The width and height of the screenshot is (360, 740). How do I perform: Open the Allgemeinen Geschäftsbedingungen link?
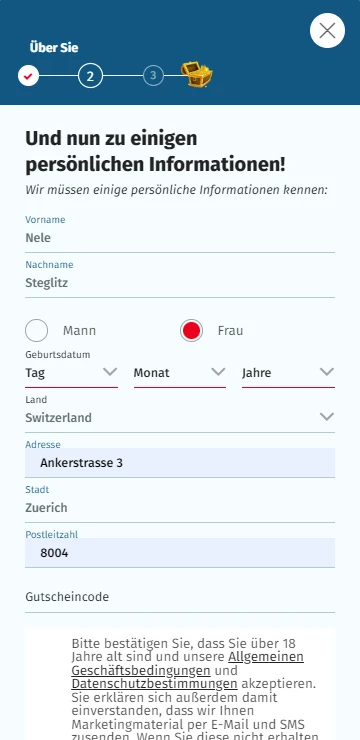(x=187, y=664)
